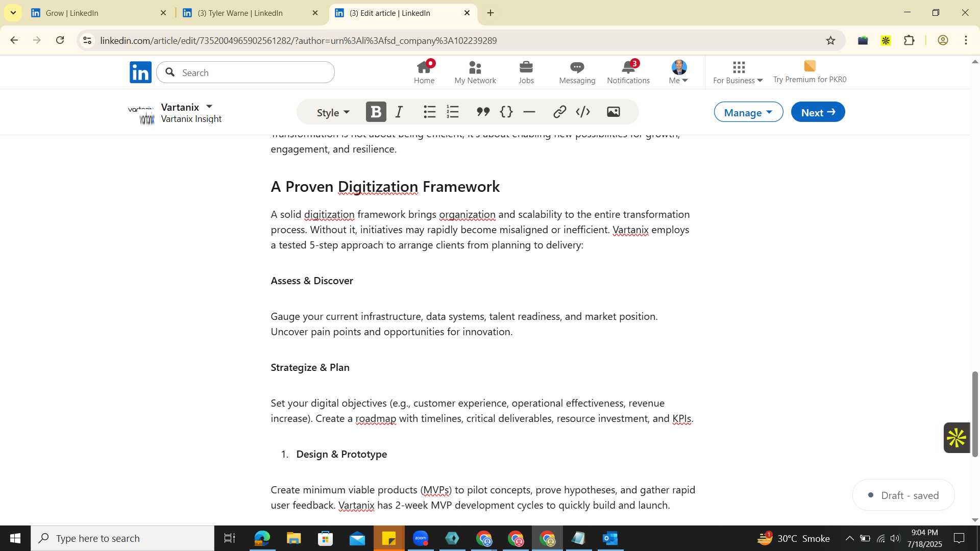Insert a numbered list

[x=453, y=112]
